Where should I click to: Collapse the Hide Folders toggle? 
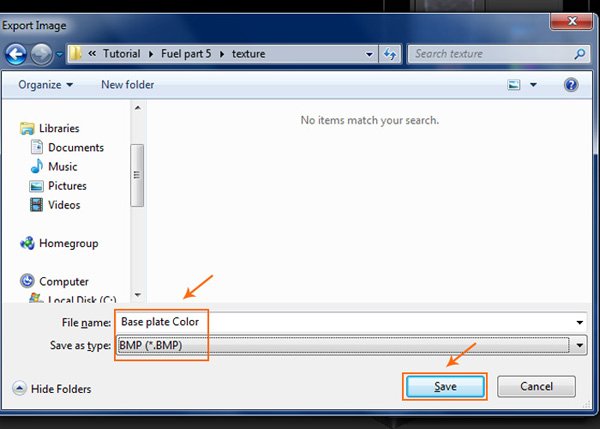[x=52, y=389]
